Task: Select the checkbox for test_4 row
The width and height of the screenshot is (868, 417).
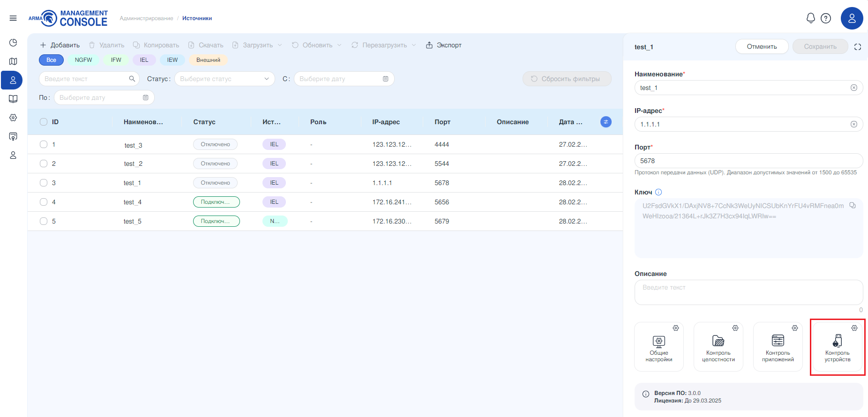Action: tap(44, 202)
